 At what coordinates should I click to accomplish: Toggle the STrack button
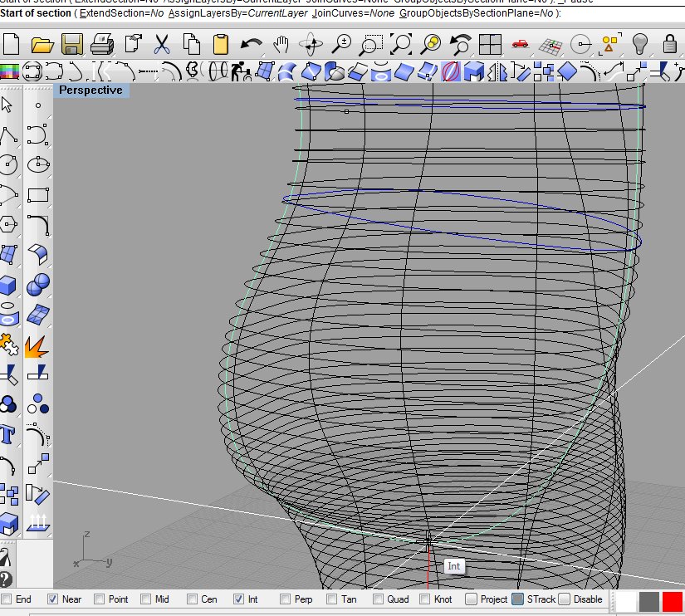tap(517, 599)
